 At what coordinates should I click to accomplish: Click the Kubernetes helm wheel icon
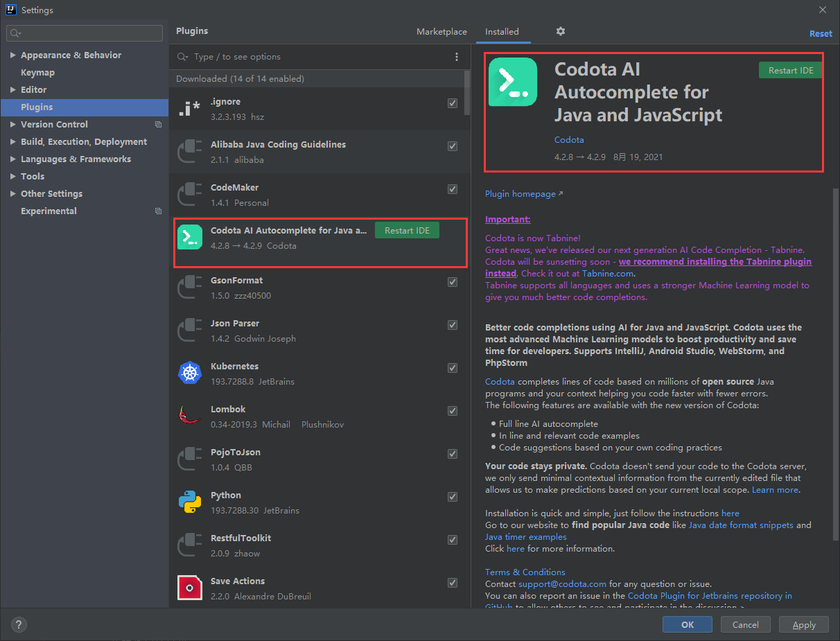189,374
